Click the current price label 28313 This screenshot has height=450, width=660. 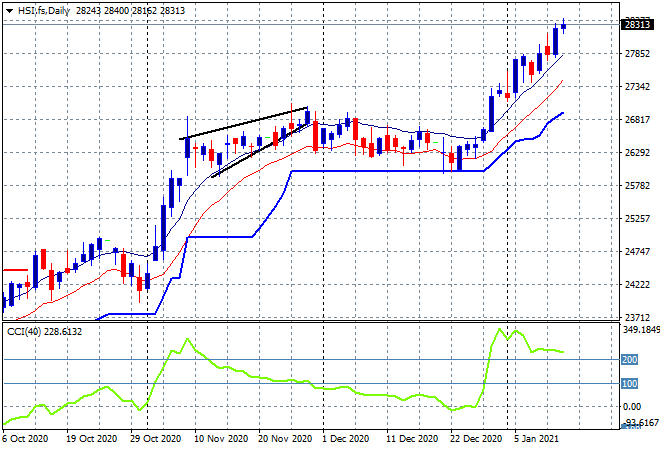pyautogui.click(x=637, y=24)
